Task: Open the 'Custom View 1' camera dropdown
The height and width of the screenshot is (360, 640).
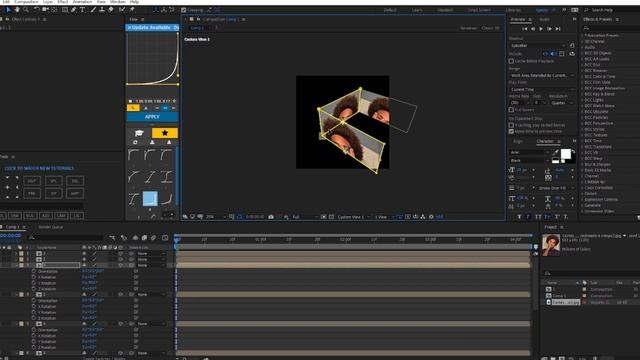Action: (353, 217)
